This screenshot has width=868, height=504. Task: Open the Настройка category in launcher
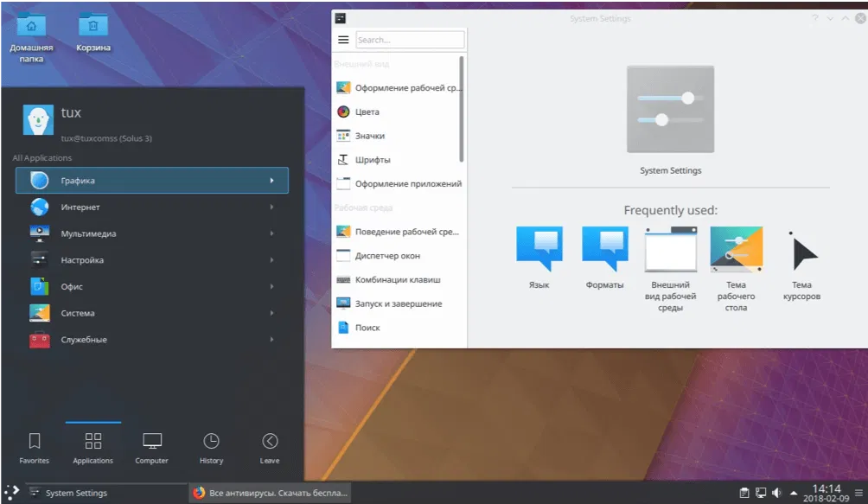(151, 260)
